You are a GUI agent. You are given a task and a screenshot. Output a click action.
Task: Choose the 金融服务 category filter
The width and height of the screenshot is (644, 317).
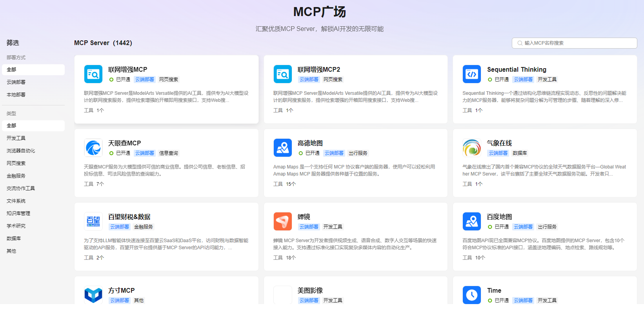16,176
